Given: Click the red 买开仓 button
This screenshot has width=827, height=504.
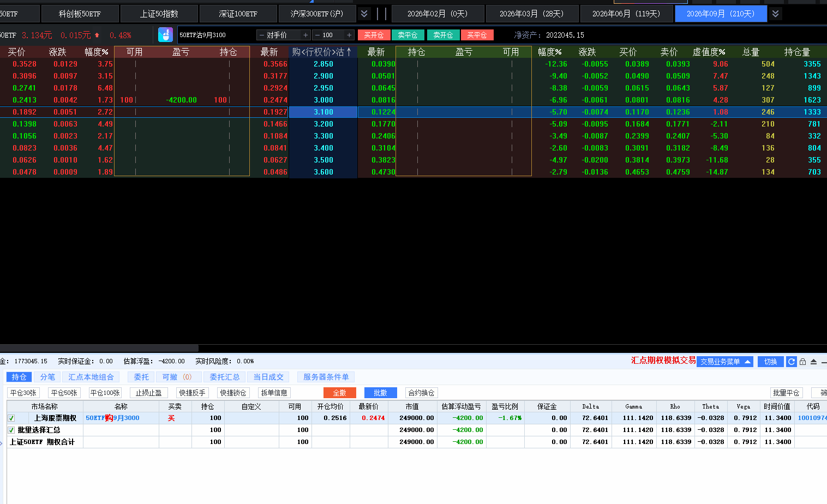Looking at the screenshot, I should click(374, 35).
